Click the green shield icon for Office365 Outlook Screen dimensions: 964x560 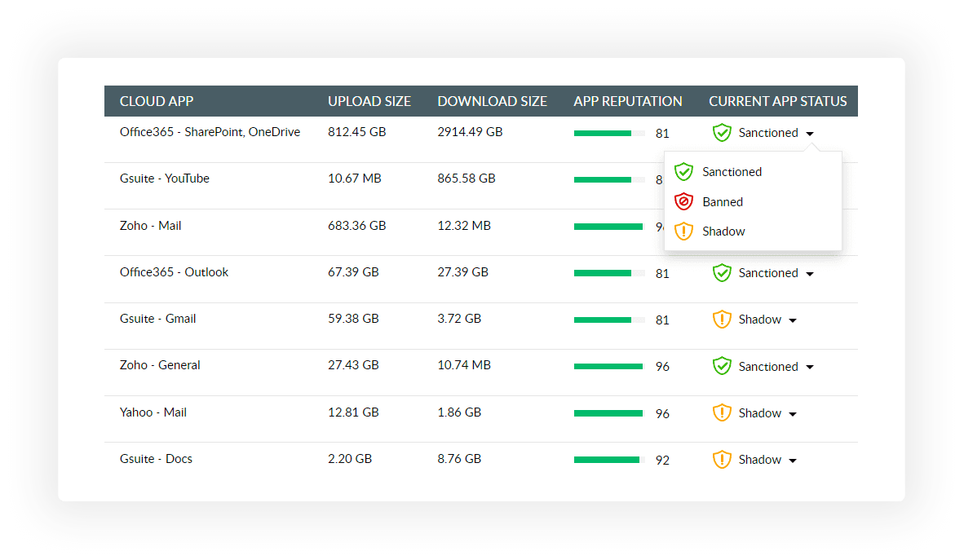click(x=722, y=273)
